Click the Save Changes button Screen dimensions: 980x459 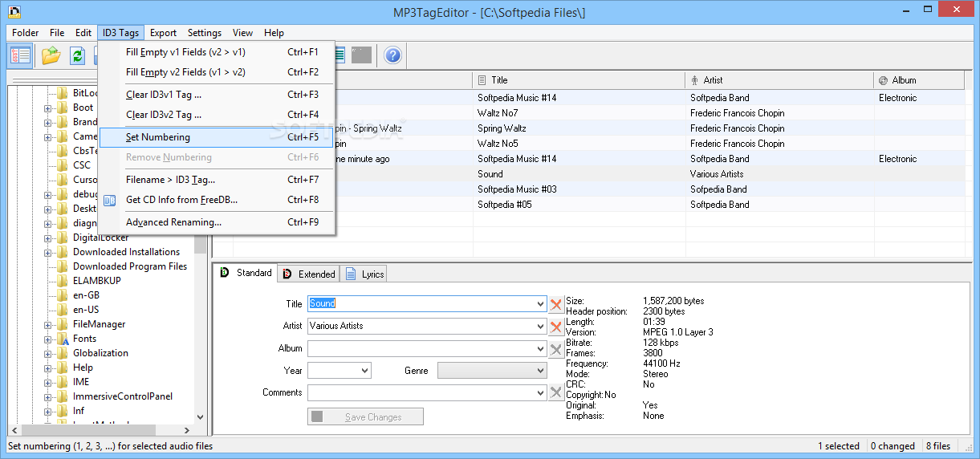point(365,416)
